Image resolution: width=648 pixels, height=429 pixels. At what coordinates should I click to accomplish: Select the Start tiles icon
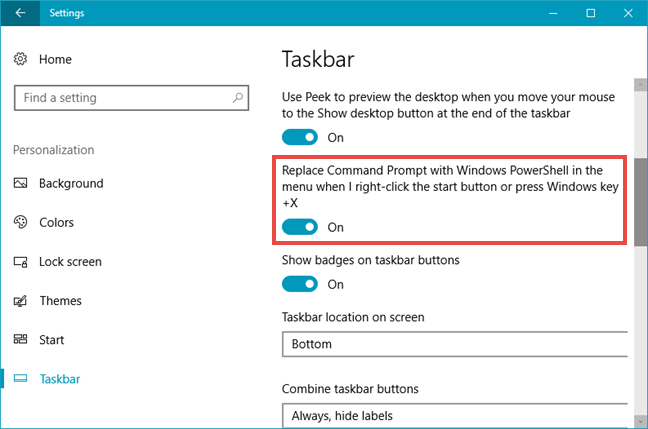pyautogui.click(x=20, y=339)
